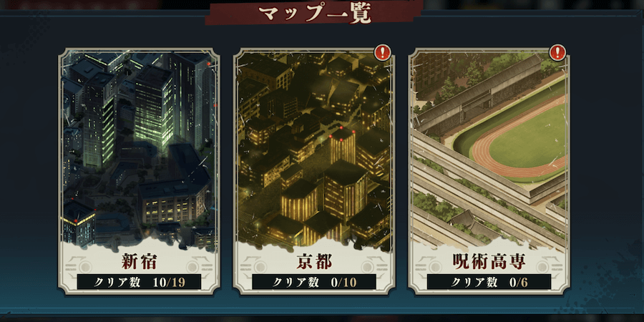Viewport: 644px width, 322px height.
Task: Choose the 呪術高専 map name label
Action: pyautogui.click(x=489, y=263)
